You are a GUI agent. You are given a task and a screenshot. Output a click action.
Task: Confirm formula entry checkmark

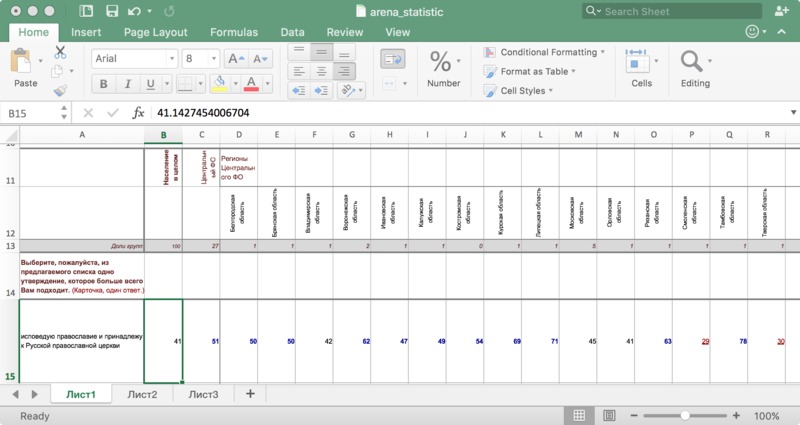coord(113,113)
